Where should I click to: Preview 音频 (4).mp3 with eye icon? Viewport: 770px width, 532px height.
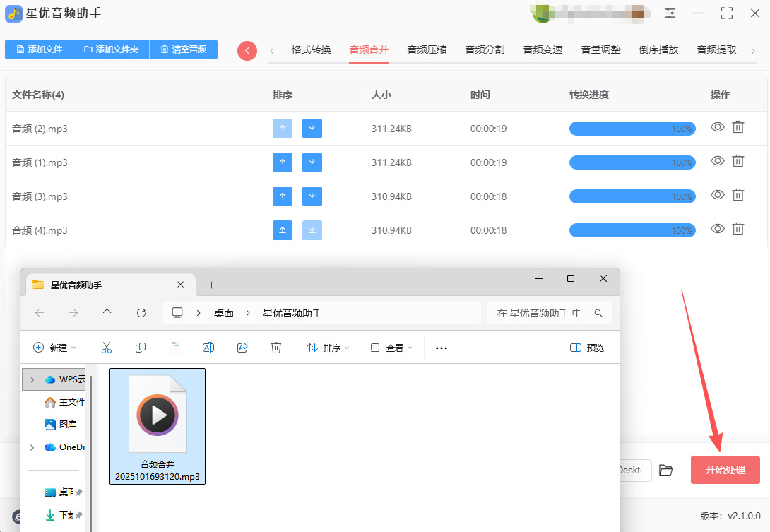(718, 229)
